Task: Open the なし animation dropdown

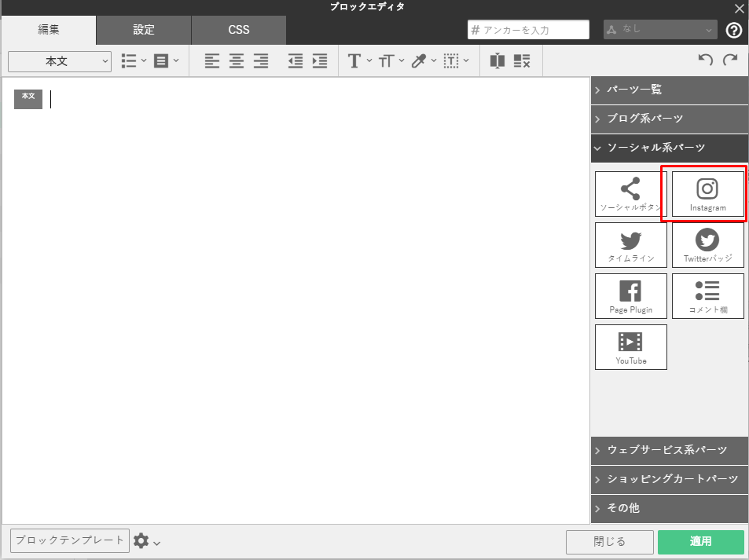Action: coord(660,30)
